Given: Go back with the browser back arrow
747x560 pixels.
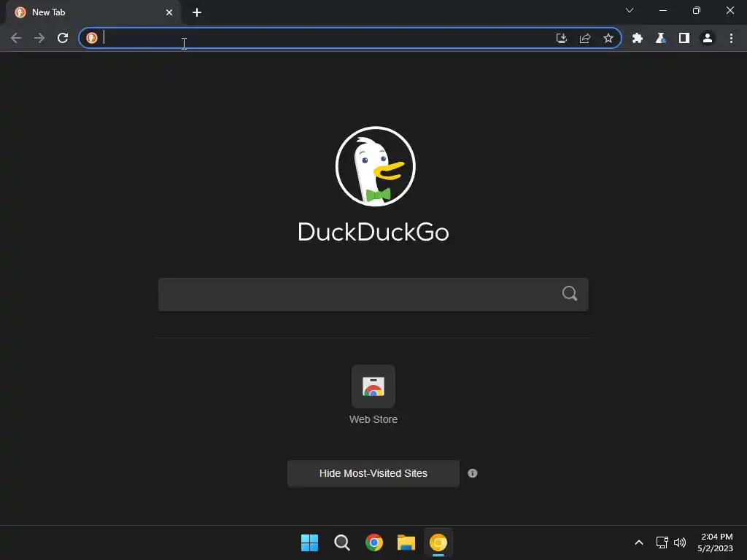Looking at the screenshot, I should [x=16, y=38].
